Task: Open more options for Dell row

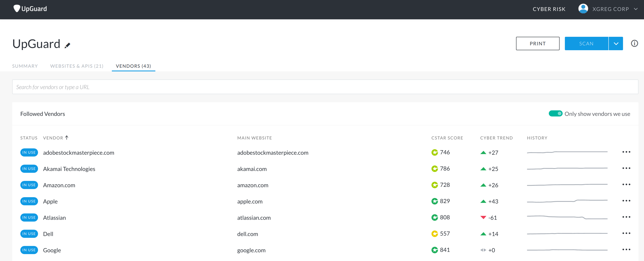Action: (x=626, y=234)
